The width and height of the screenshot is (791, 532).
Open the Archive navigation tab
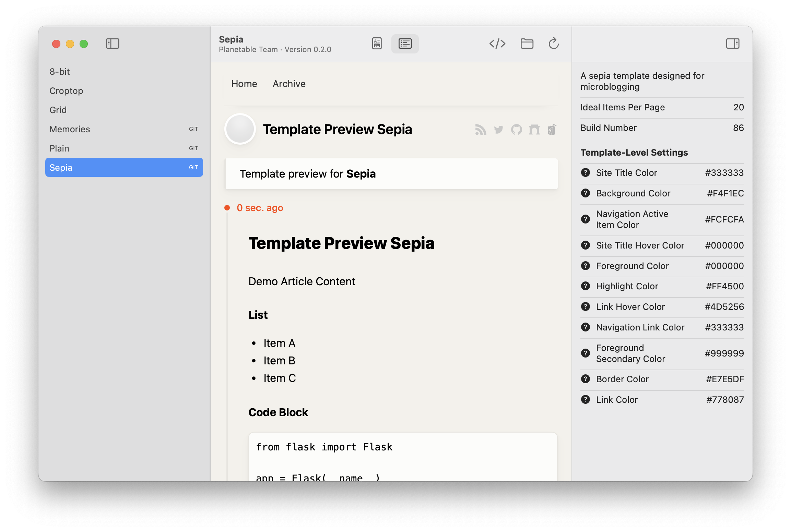point(289,83)
